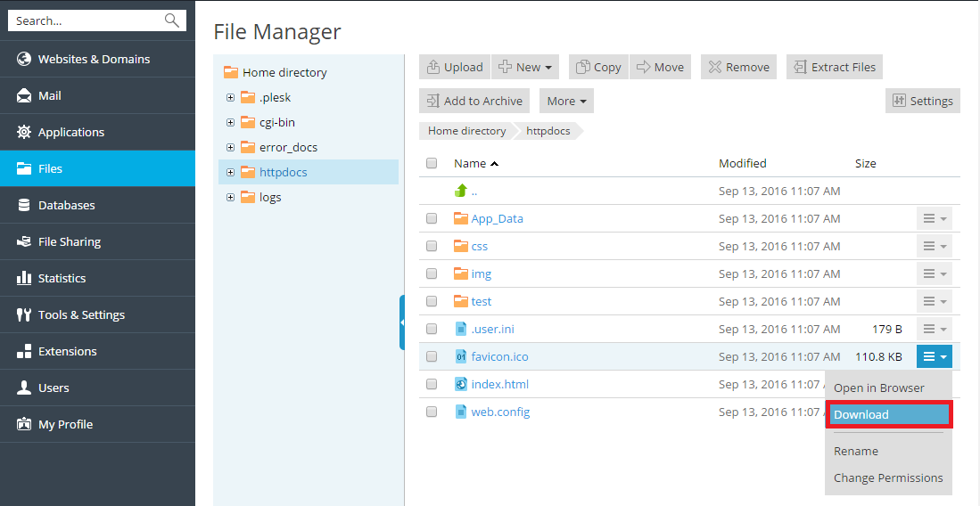Screen dimensions: 980x506
Task: Open the web.config file link
Action: [x=500, y=412]
